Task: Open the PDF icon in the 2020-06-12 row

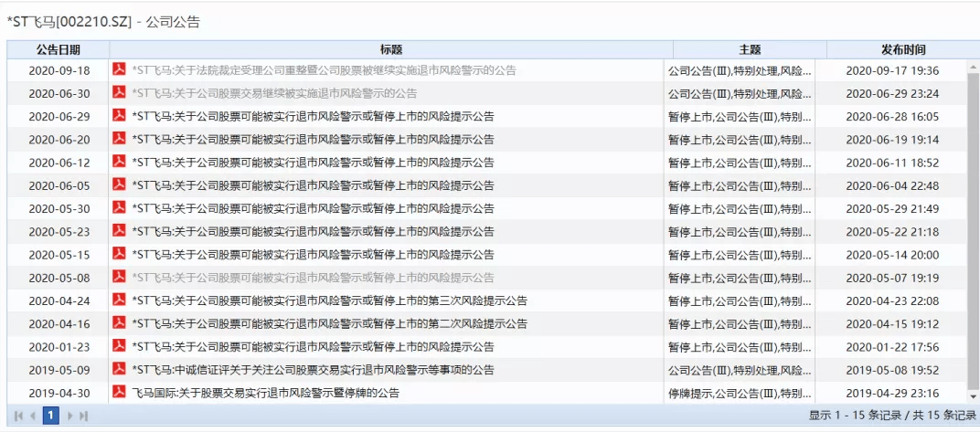Action: pyautogui.click(x=120, y=162)
